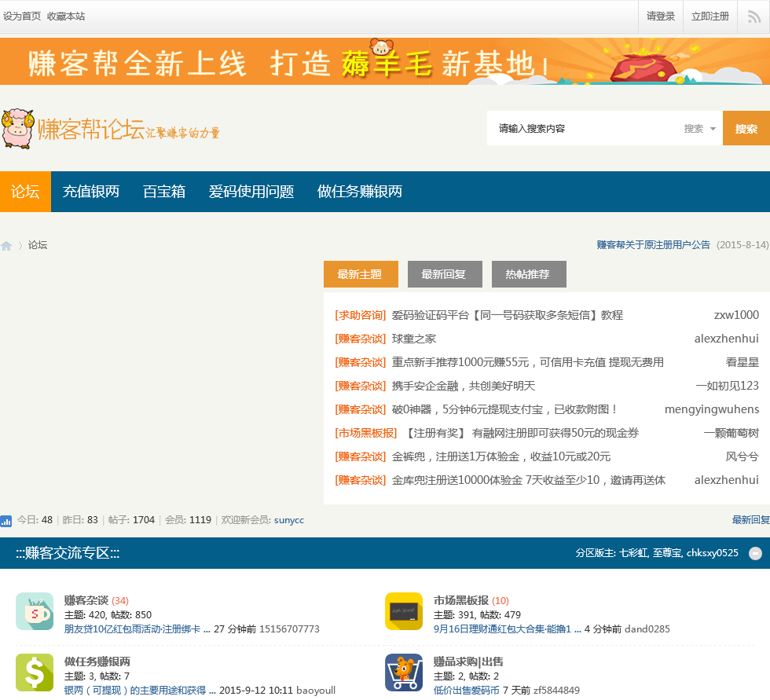Open the 做任务赚银两 dollar icon
This screenshot has width=770, height=700.
[x=35, y=673]
